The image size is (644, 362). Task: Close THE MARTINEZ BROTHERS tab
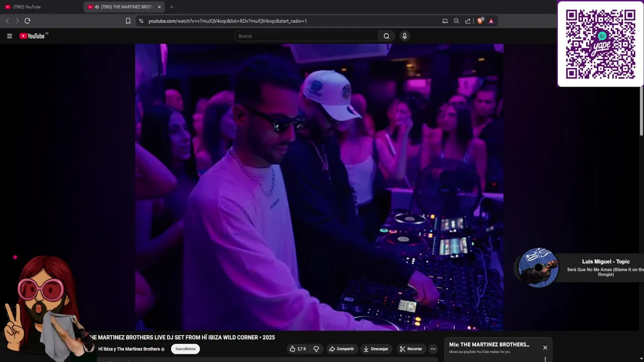(159, 7)
